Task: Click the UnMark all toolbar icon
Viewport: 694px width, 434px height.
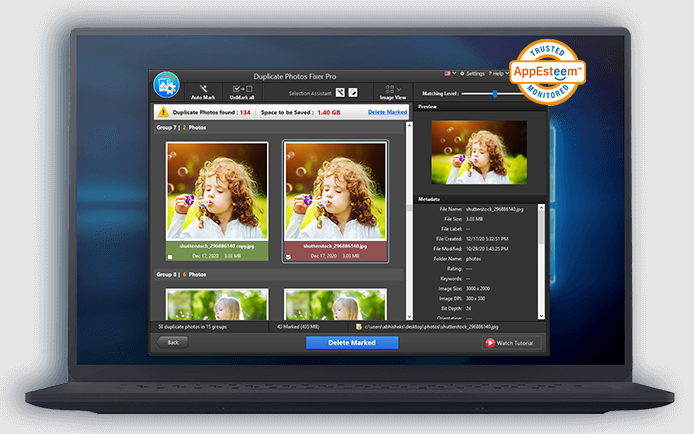Action: [x=242, y=89]
